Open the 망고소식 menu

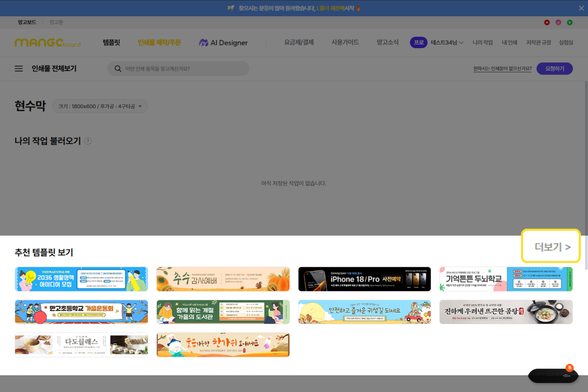click(388, 42)
